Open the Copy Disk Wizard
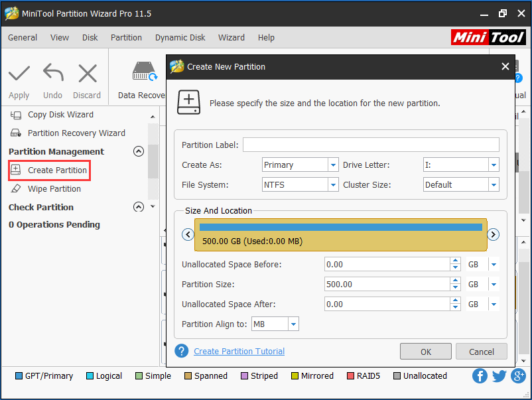 [60, 114]
